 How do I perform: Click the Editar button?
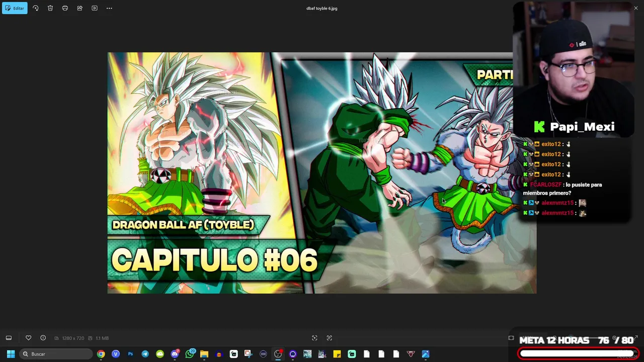click(x=15, y=8)
